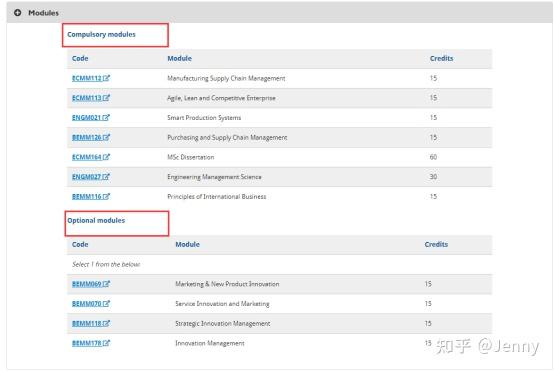The height and width of the screenshot is (371, 554).
Task: Open external link icon beside ENGM027
Action: pyautogui.click(x=106, y=177)
